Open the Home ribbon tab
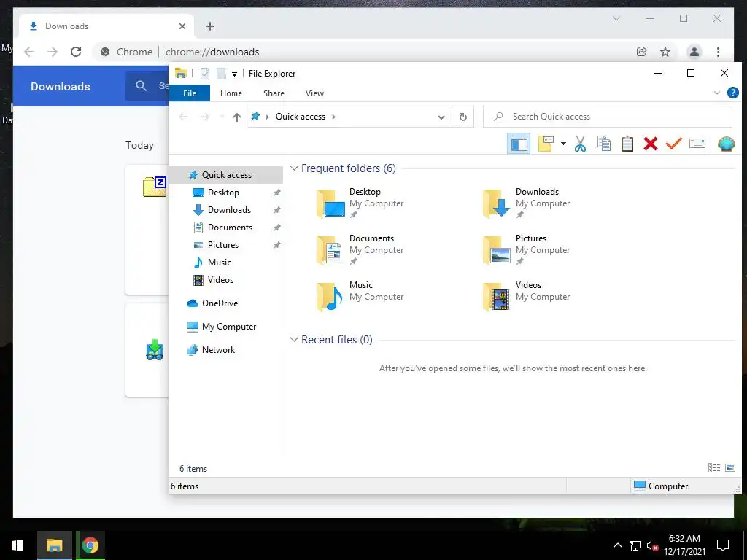This screenshot has width=747, height=560. 231,93
